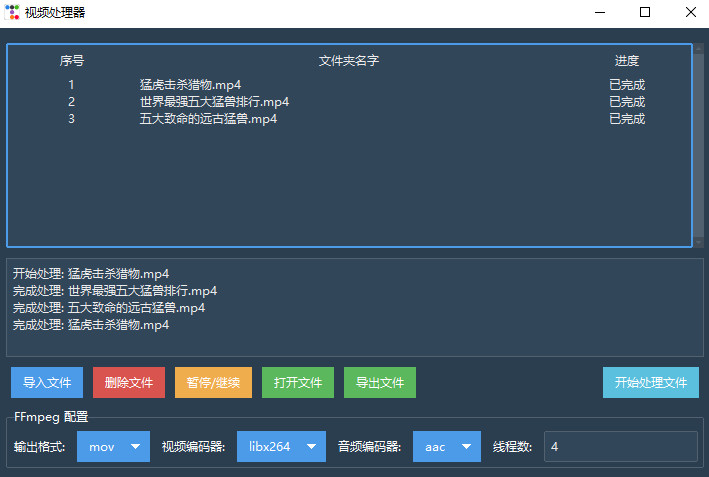Maximize the 视频处理器 window
Viewport: 709px width, 477px height.
coord(645,13)
